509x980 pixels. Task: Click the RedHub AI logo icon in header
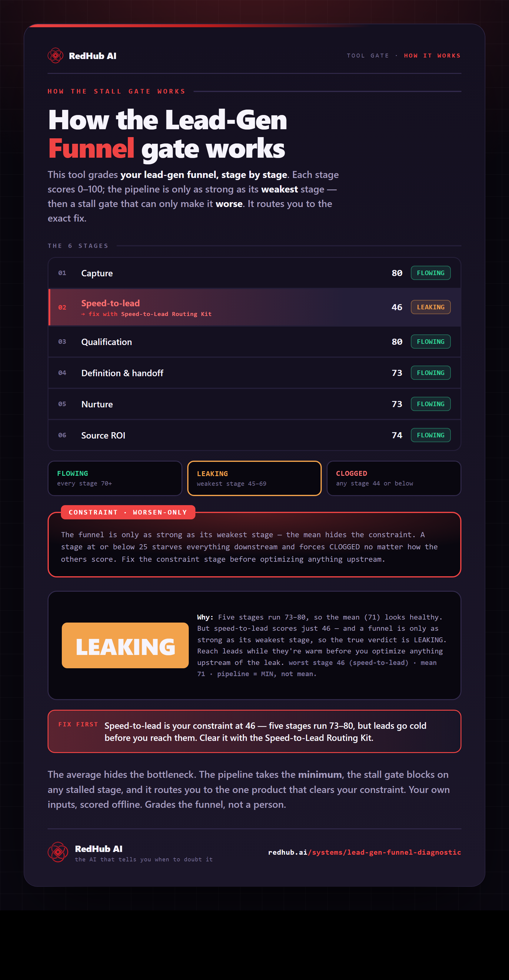click(x=55, y=56)
